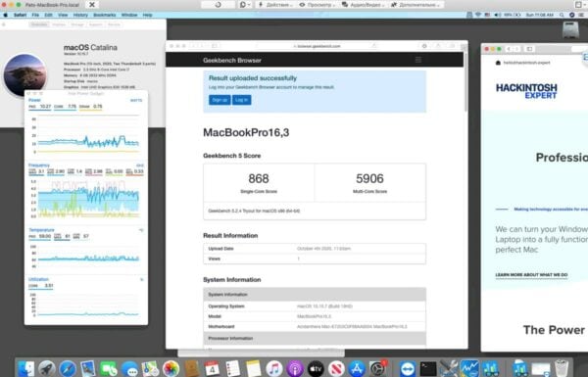Open the Photos app in dock
The width and height of the screenshot is (588, 377).
(171, 369)
